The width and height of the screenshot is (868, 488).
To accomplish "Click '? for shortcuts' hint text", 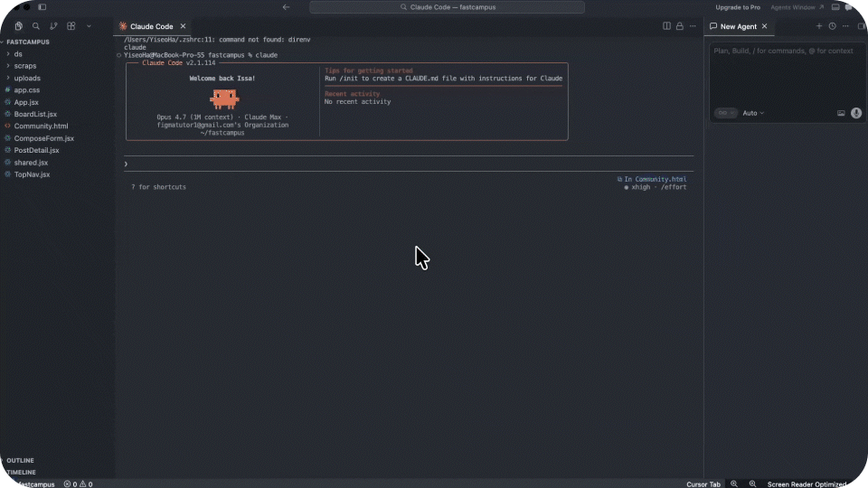I will click(158, 187).
